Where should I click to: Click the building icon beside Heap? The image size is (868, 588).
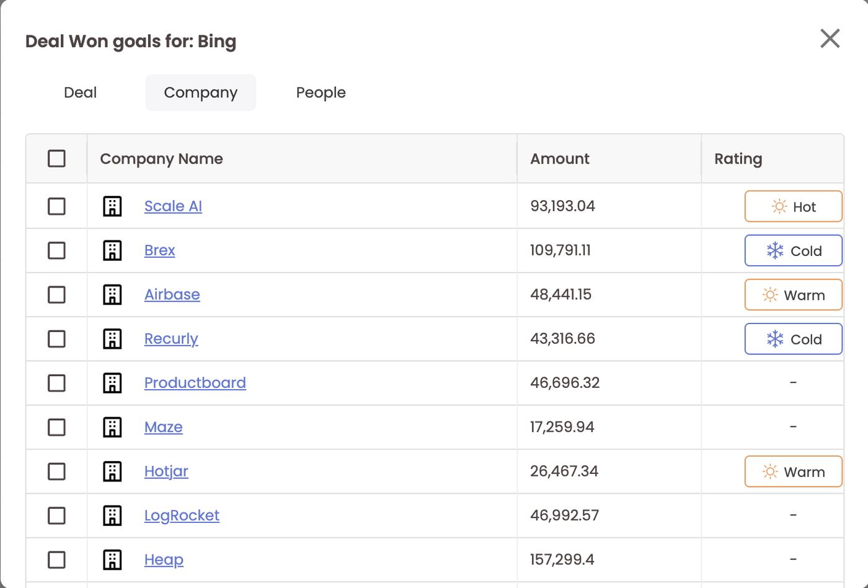pyautogui.click(x=112, y=559)
